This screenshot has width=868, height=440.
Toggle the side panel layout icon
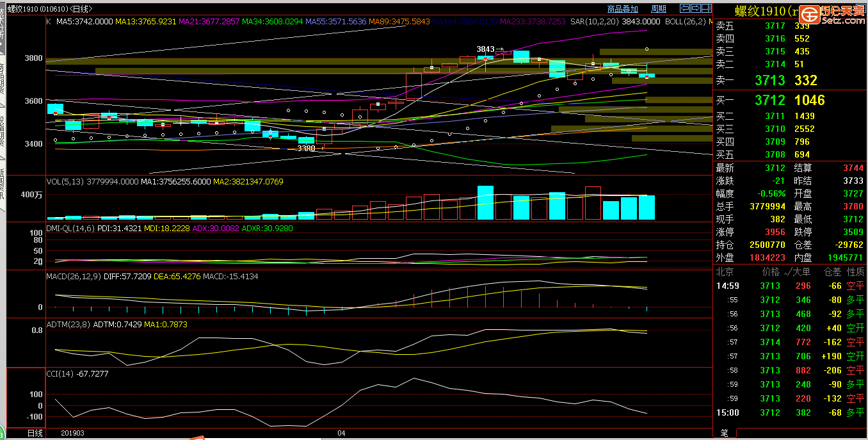point(706,8)
